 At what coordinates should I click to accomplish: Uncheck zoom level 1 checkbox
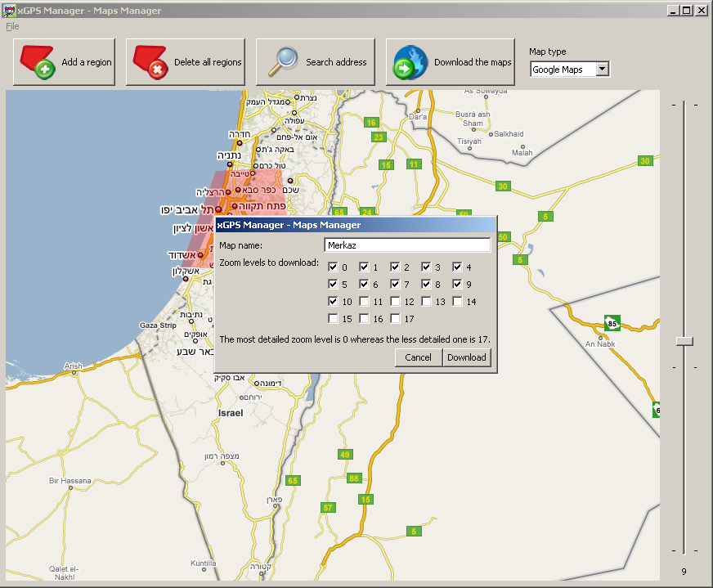[x=364, y=267]
